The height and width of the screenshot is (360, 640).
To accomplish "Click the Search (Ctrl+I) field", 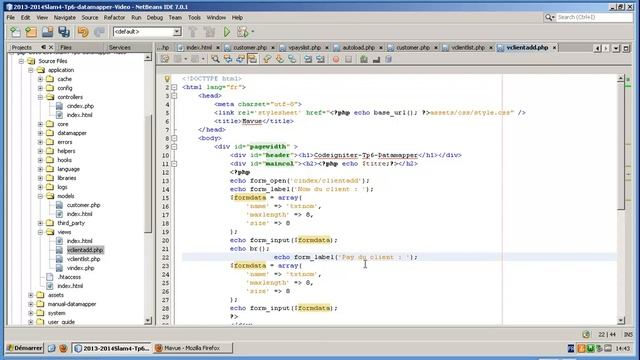I will pyautogui.click(x=593, y=17).
